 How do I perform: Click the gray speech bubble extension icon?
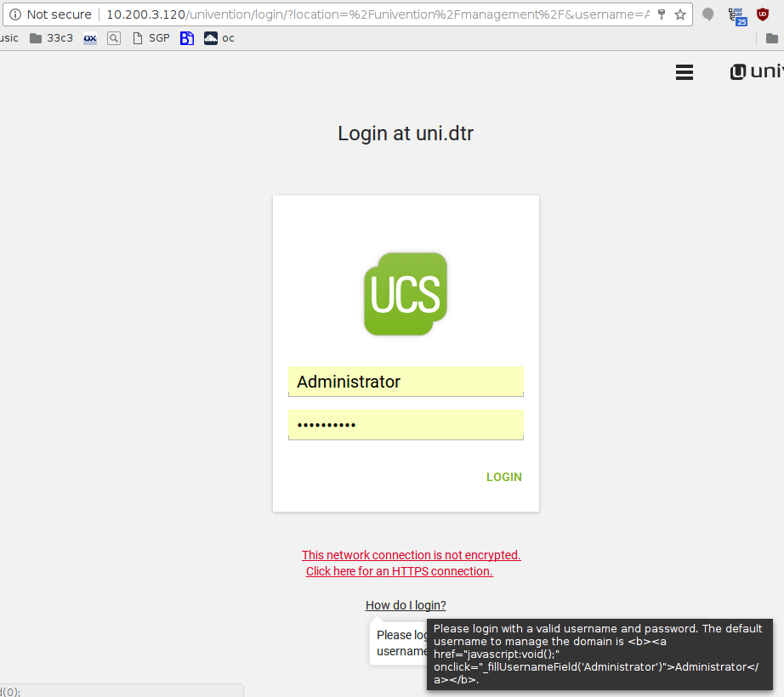pos(707,14)
